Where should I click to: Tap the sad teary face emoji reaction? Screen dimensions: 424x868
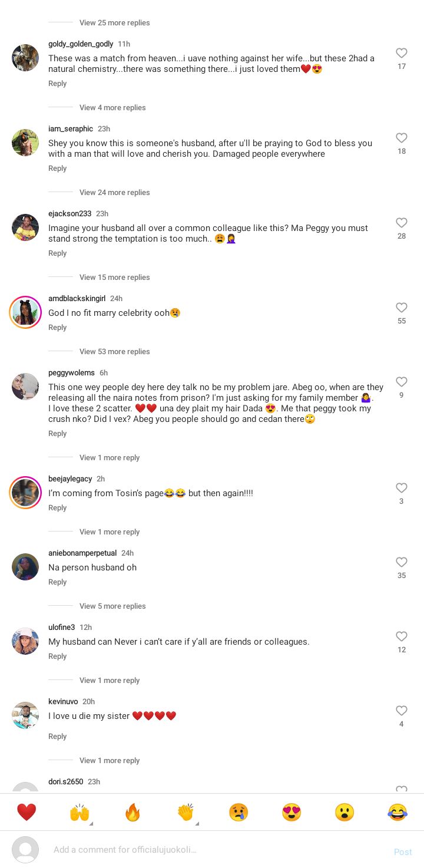coord(238,813)
